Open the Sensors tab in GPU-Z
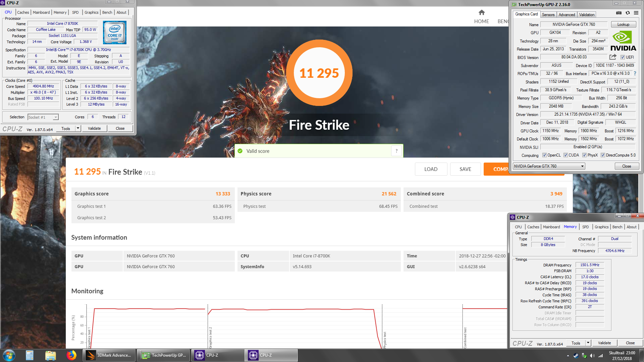 pos(548,15)
